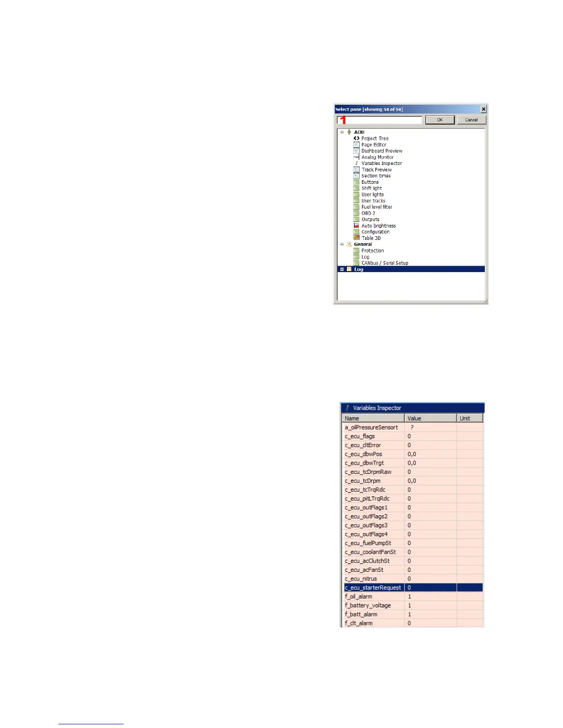This screenshot has height=728, width=563.
Task: Click the User lights pane icon
Action: 356,194
